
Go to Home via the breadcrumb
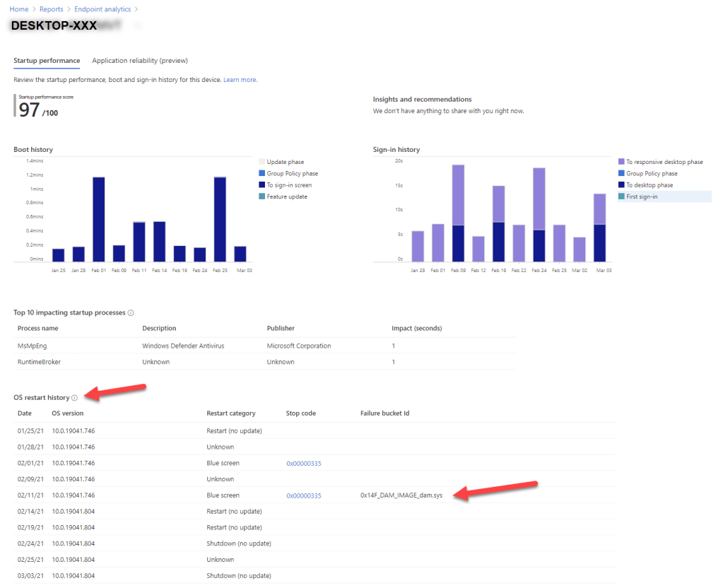tap(18, 8)
